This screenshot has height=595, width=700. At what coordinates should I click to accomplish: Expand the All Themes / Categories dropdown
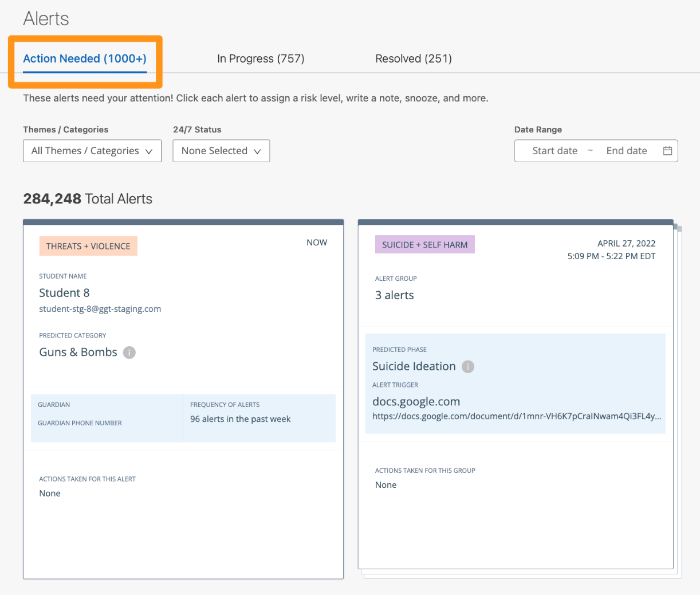pos(92,151)
